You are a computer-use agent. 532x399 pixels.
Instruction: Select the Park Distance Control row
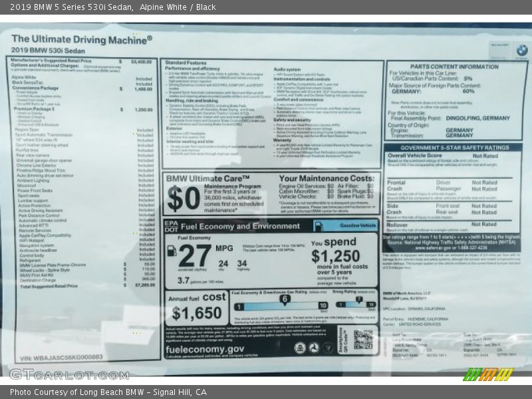86,215
